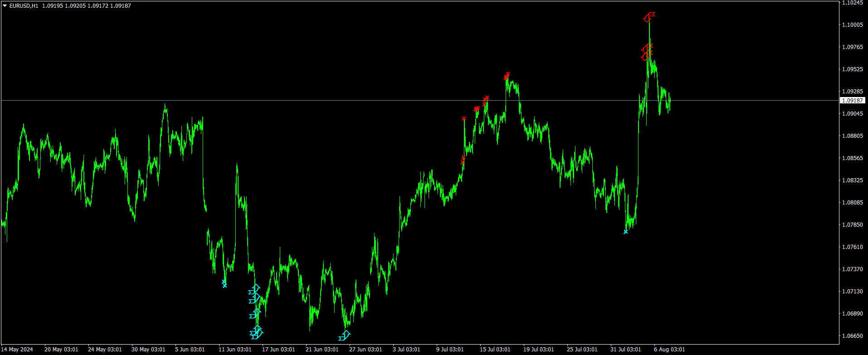Click the 14 May 2024 date label
868x355 pixels.
(17, 350)
